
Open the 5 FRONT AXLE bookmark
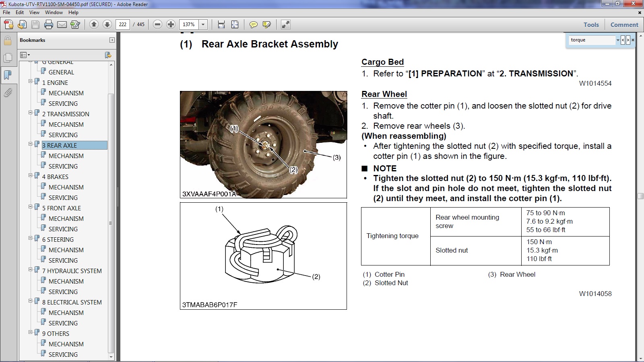[62, 208]
